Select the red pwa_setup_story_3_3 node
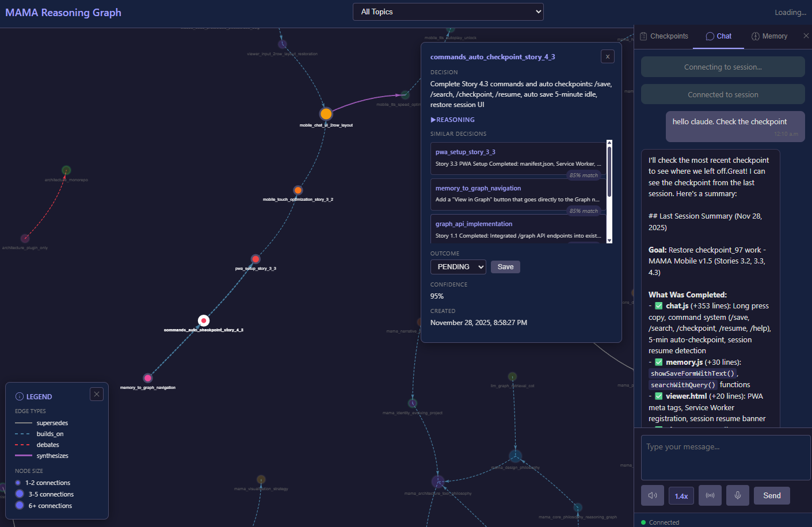Viewport: 812px width, 527px height. pyautogui.click(x=255, y=259)
